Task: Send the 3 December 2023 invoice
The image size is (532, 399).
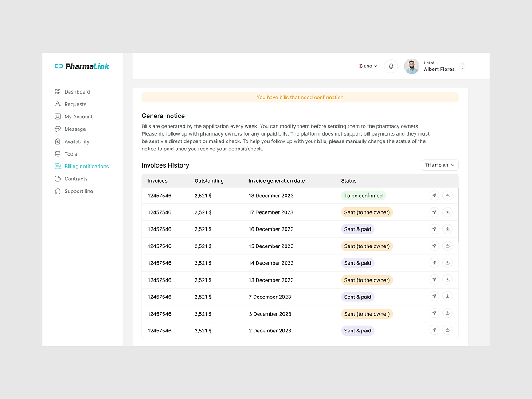Action: pyautogui.click(x=434, y=313)
